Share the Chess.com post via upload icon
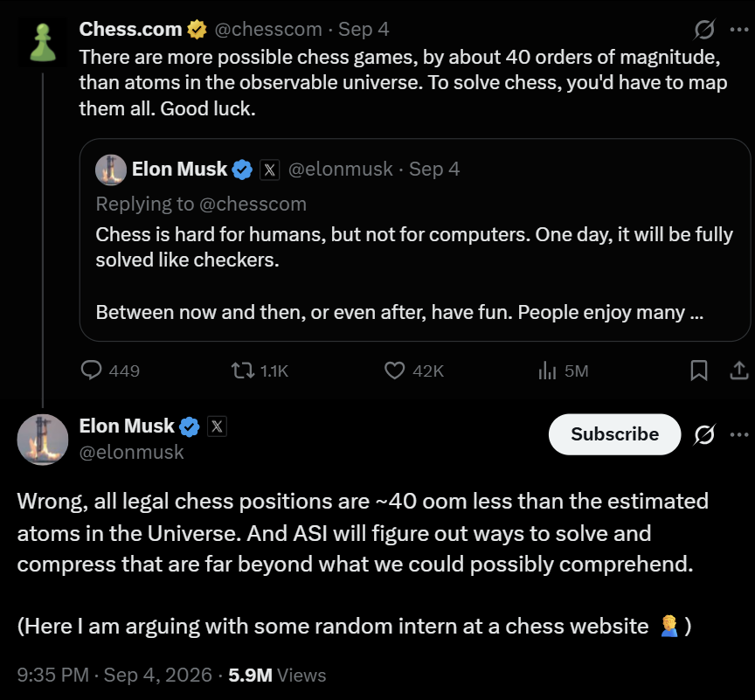Viewport: 755px width, 700px height. coord(738,371)
